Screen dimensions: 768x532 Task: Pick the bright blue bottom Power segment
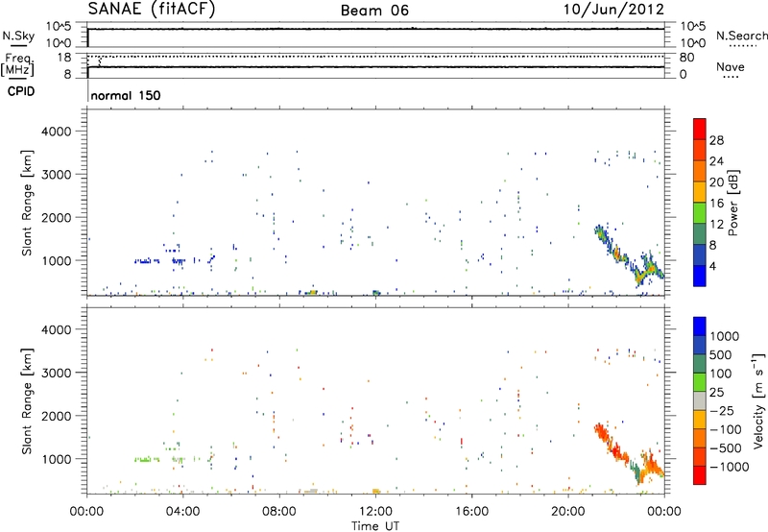coord(700,276)
